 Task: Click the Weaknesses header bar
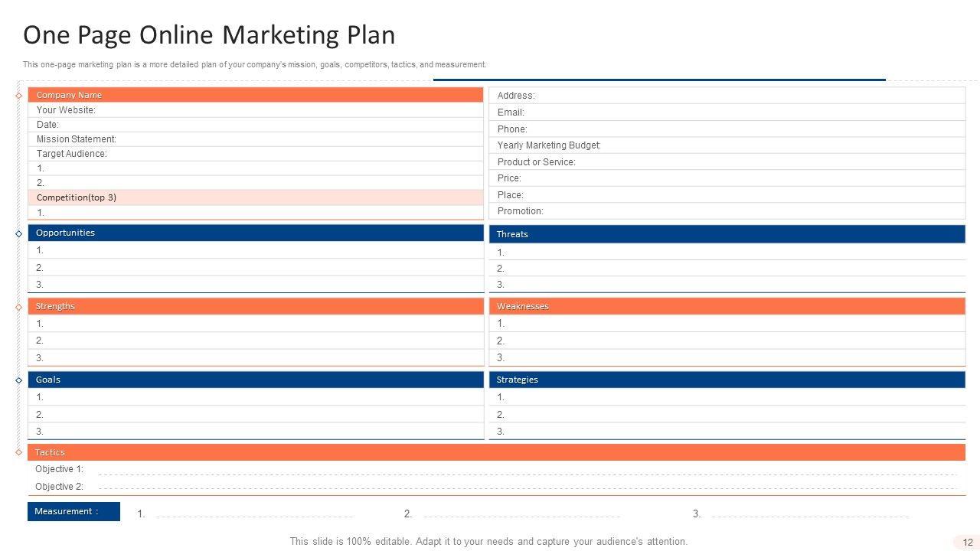(x=727, y=306)
